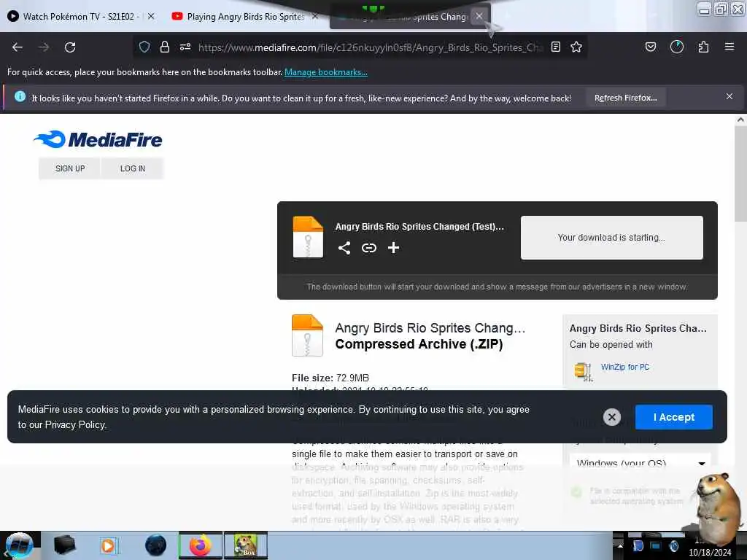This screenshot has height=560, width=747.
Task: Click the page vertical scrollbar thumb
Action: [740, 172]
